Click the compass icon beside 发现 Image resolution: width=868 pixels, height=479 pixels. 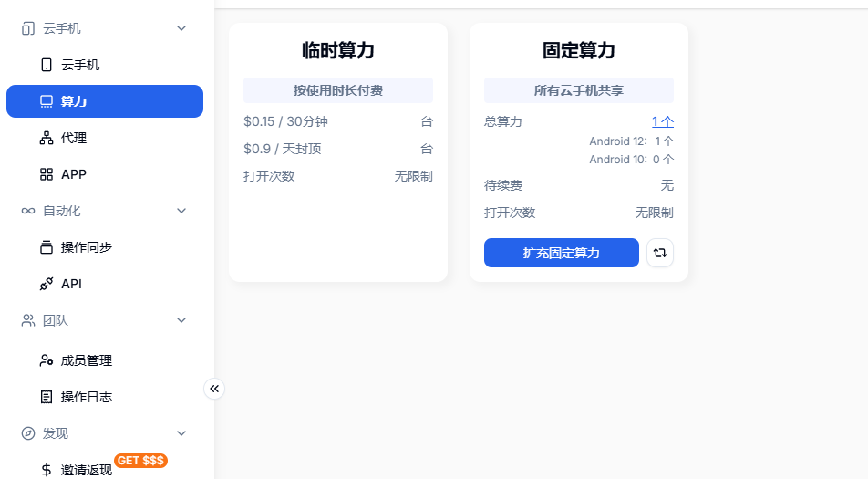pyautogui.click(x=27, y=433)
